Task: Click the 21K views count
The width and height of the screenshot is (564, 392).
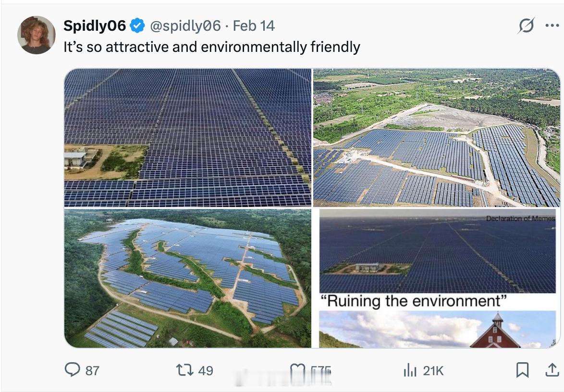Action: (433, 370)
